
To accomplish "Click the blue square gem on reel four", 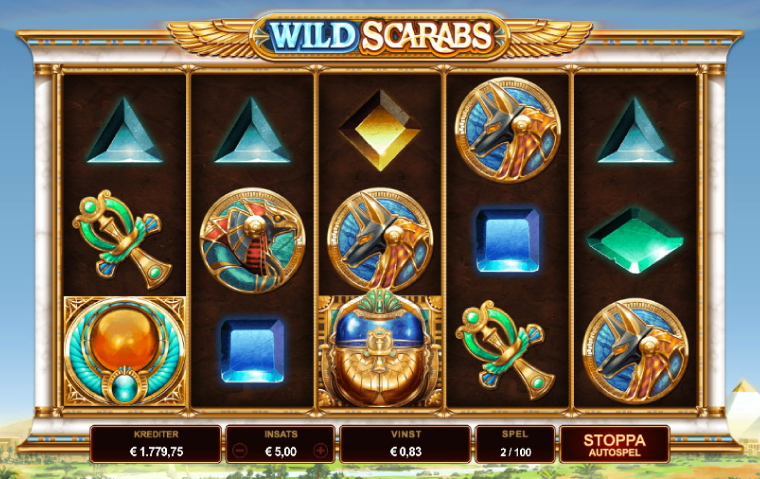I will pos(507,240).
